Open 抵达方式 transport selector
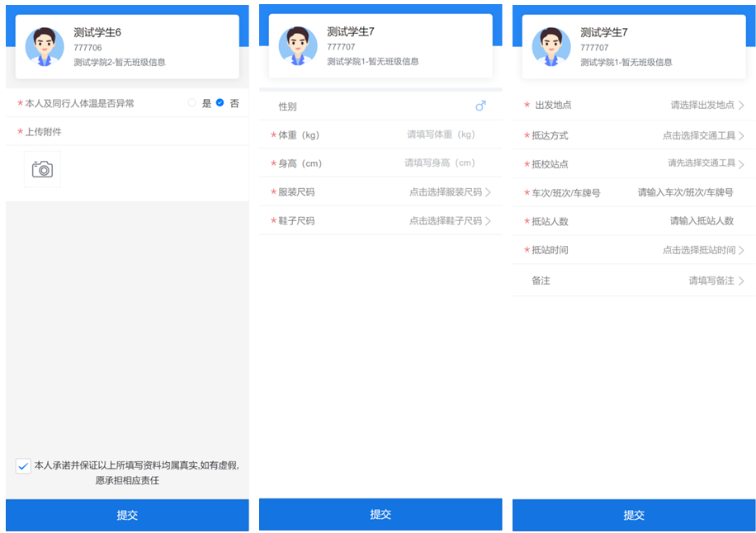Screen dimensions: 756x533 [x=702, y=135]
